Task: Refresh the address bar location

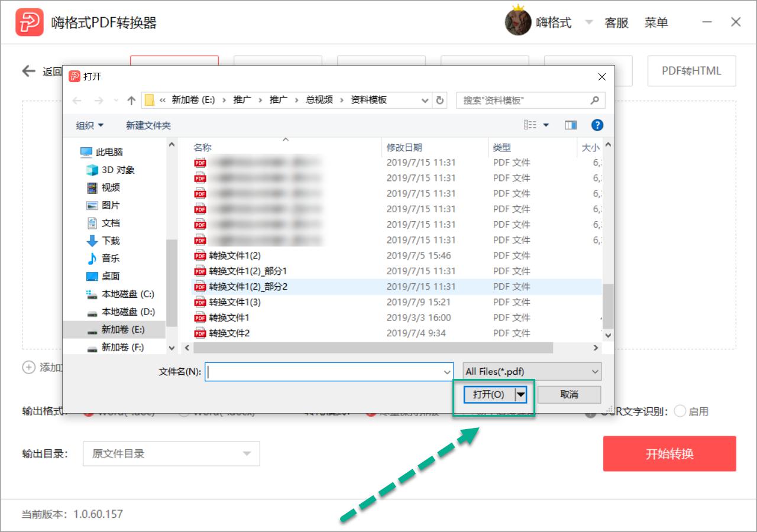Action: point(439,100)
